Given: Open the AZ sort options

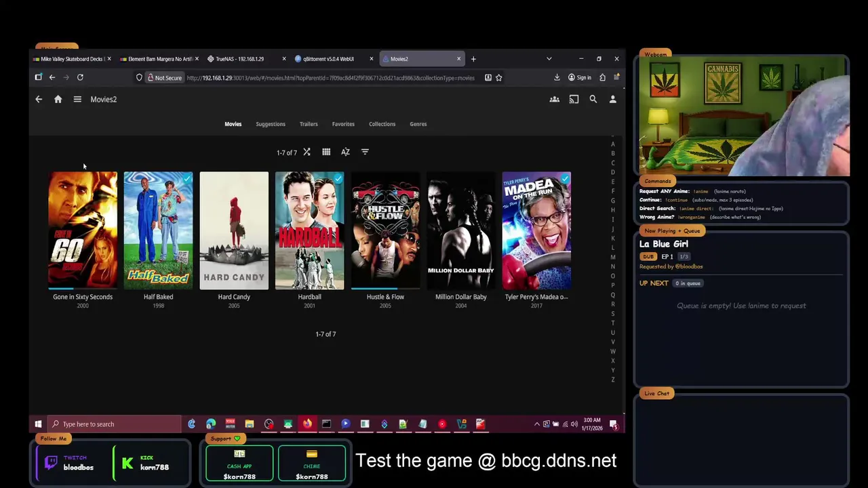Looking at the screenshot, I should tap(345, 152).
